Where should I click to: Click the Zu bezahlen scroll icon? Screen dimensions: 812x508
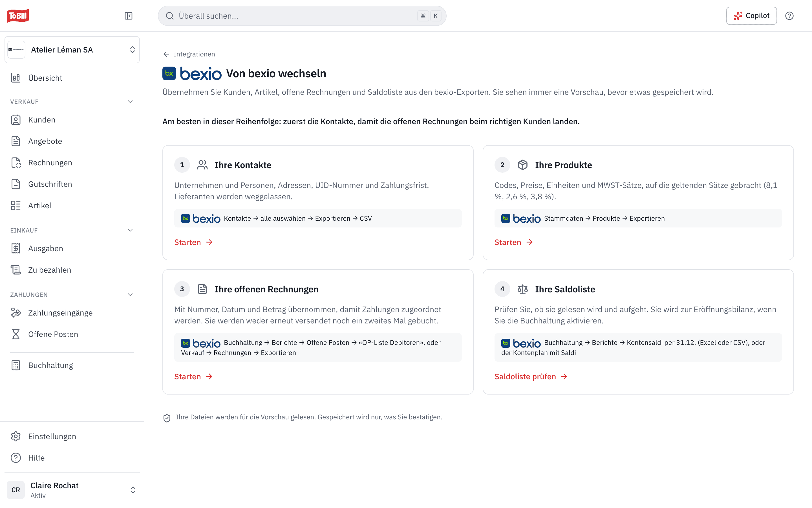click(x=16, y=270)
